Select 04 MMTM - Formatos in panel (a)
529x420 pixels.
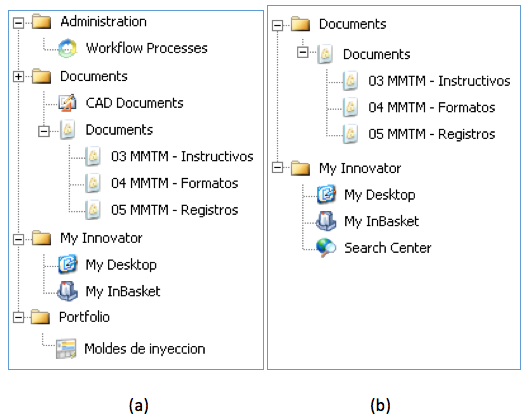175,183
